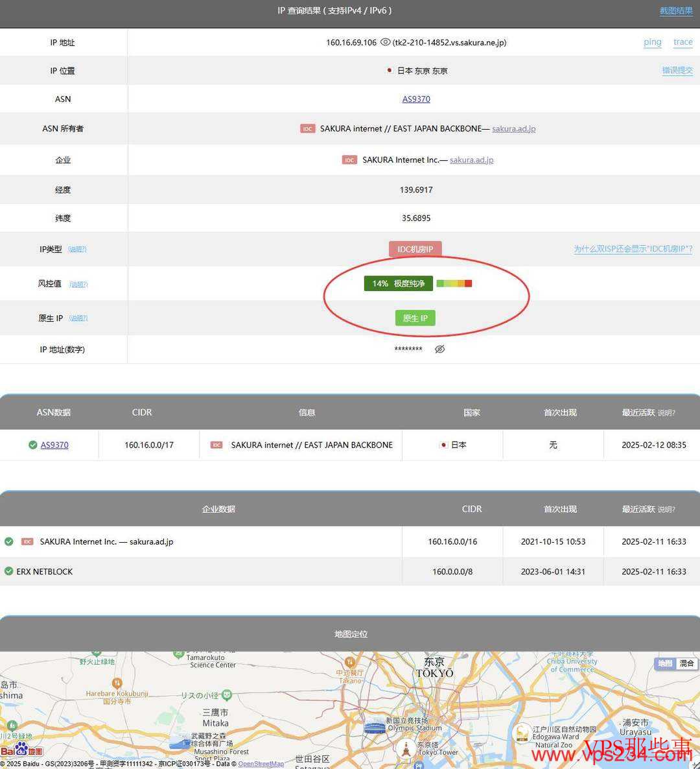Screen dimensions: 700x769
Task: Open AS9370 link in ASN数据 table
Action: tap(54, 445)
